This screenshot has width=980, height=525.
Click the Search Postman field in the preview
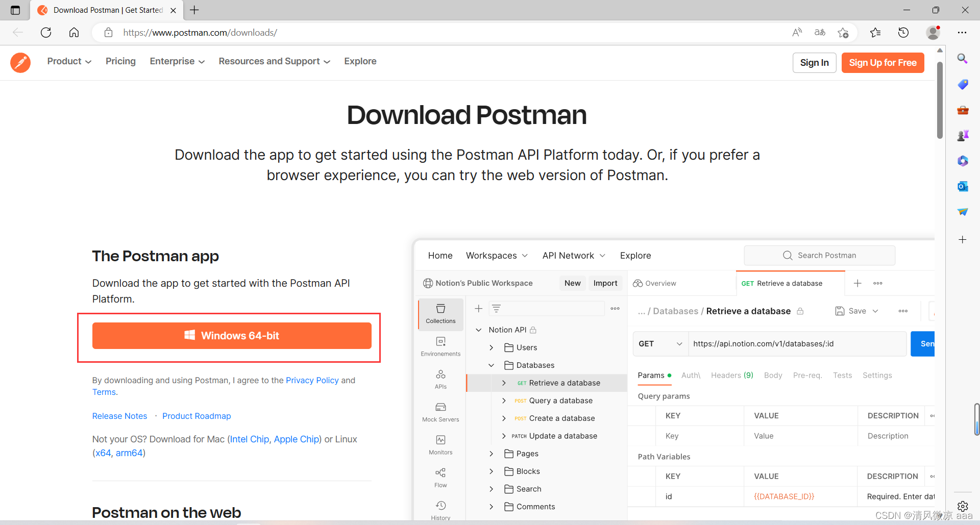819,255
